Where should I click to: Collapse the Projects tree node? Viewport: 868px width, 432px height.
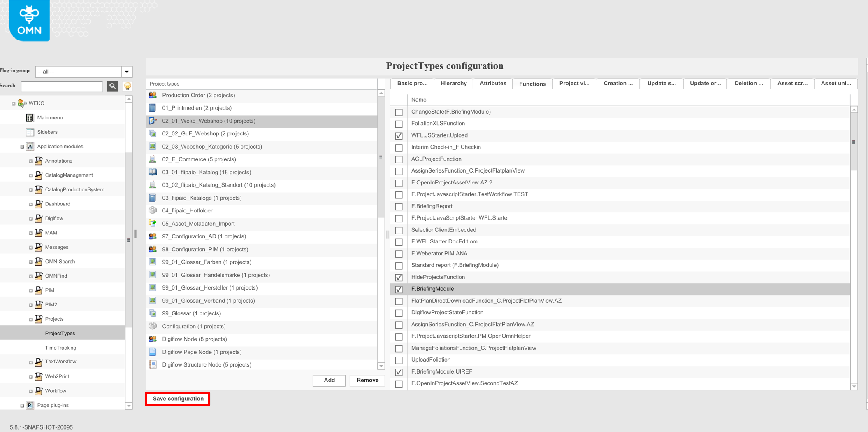click(x=31, y=320)
